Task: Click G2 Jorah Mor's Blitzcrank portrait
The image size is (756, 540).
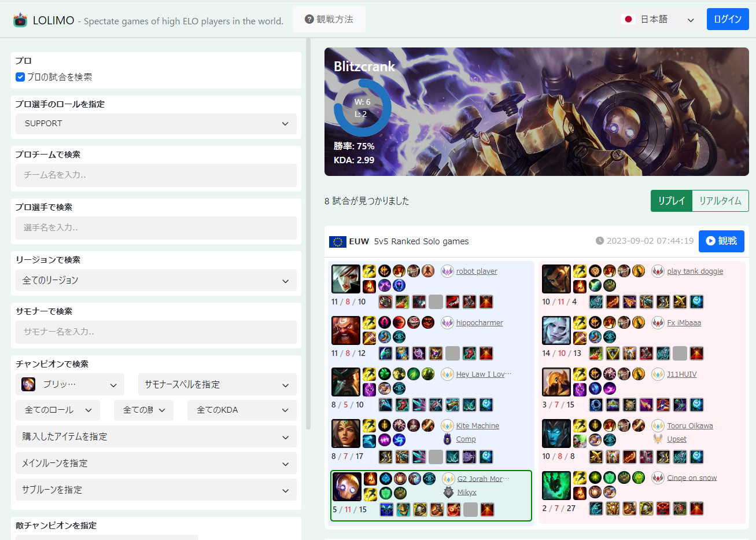Action: point(347,487)
